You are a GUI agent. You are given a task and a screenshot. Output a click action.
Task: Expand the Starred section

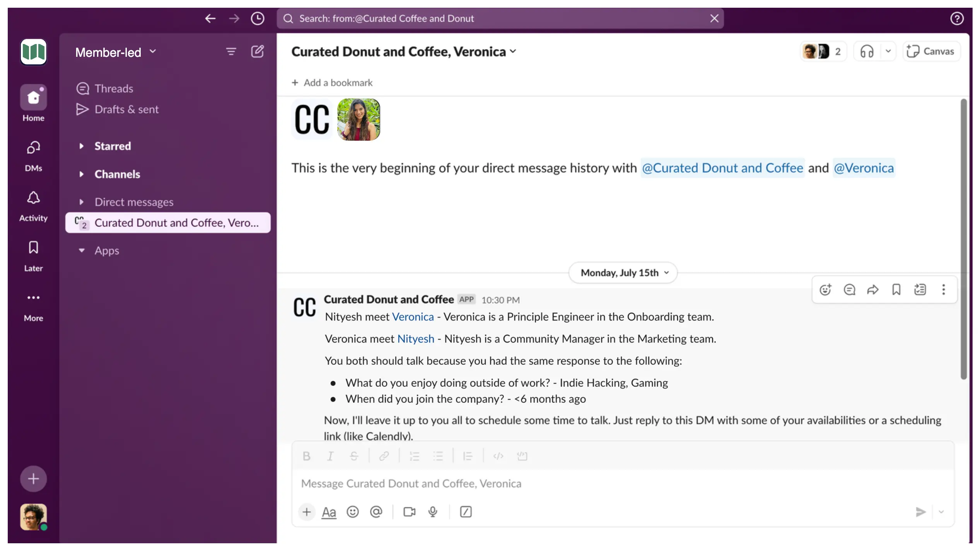[x=80, y=146]
